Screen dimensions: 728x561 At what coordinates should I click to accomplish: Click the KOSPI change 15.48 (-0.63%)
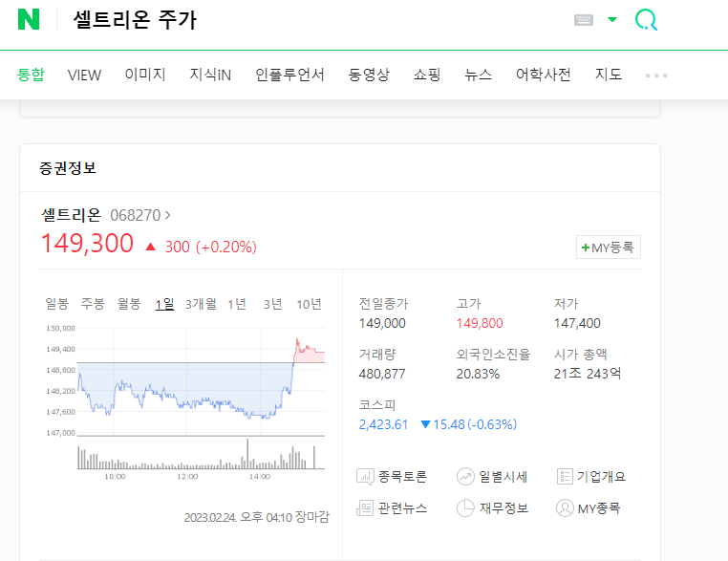(x=475, y=424)
